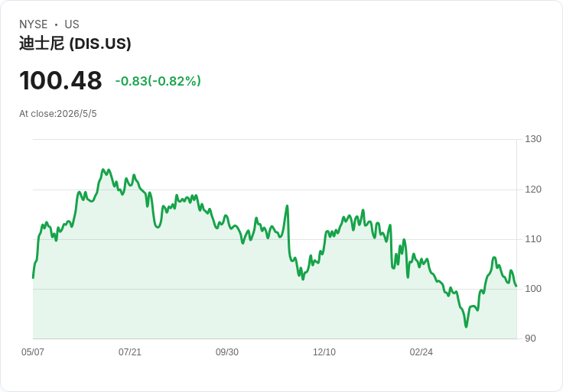Click the 07/21 date axis label
The height and width of the screenshot is (392, 563).
click(x=130, y=352)
